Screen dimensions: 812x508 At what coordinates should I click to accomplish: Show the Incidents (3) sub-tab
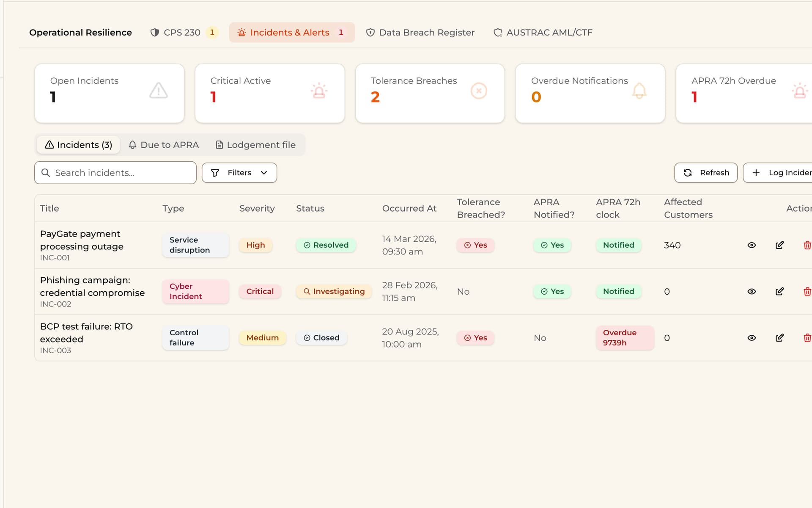[x=79, y=145]
